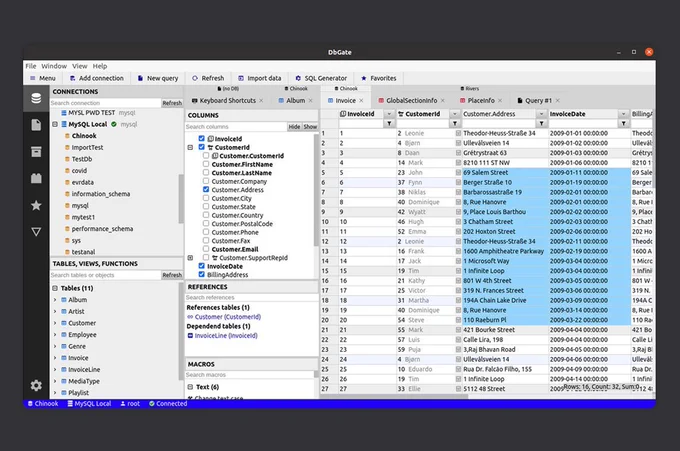Close the GlobalSectionInfo tab
The image size is (680, 451).
442,101
